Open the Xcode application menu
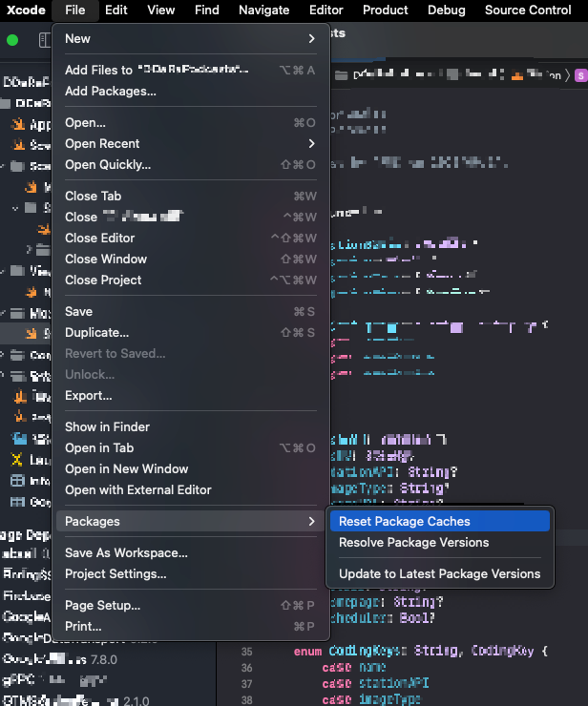The height and width of the screenshot is (706, 588). (26, 10)
